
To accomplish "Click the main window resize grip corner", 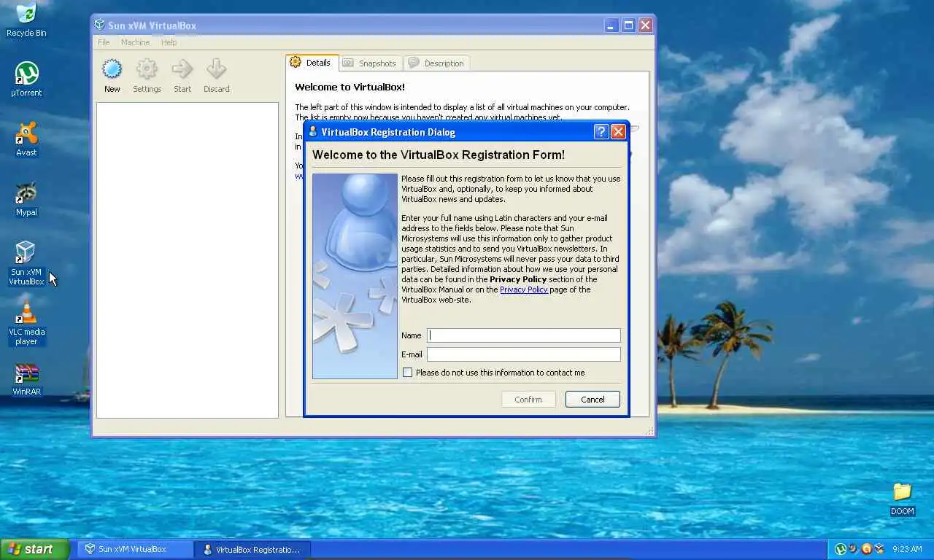I will (x=649, y=431).
